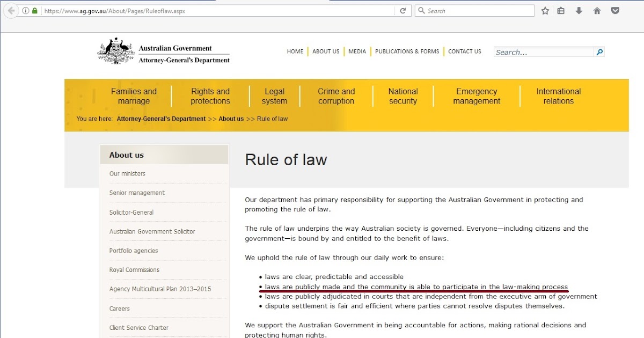This screenshot has width=644, height=338.
Task: Follow the Careers sidebar link
Action: tap(119, 308)
